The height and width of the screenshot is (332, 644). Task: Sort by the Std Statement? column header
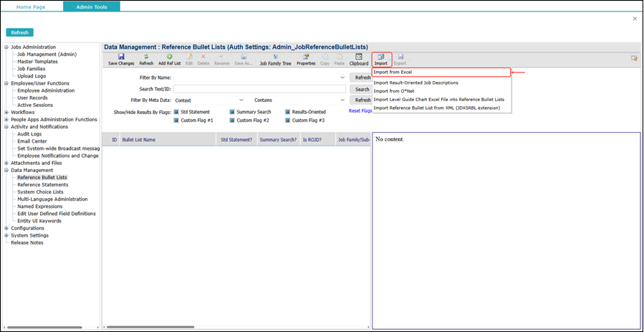click(x=236, y=140)
